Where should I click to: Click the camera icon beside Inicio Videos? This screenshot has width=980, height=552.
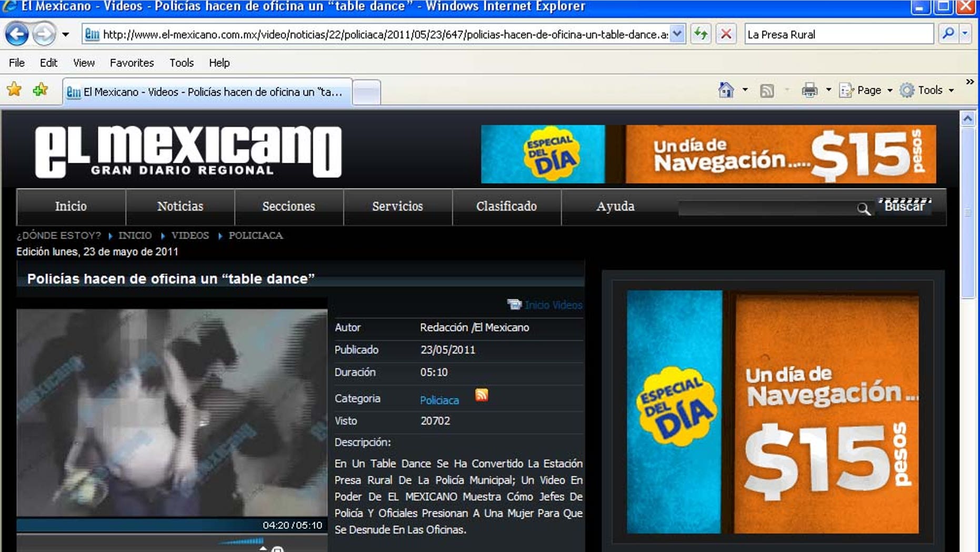(514, 304)
